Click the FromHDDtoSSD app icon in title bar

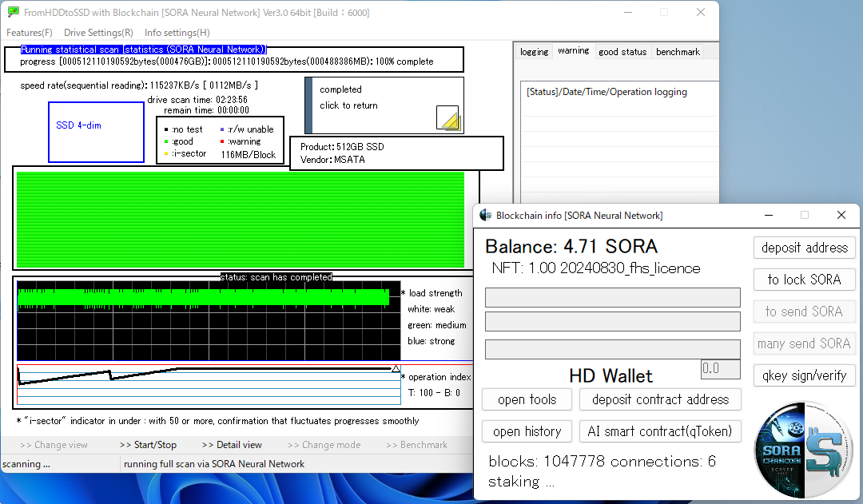pyautogui.click(x=14, y=12)
